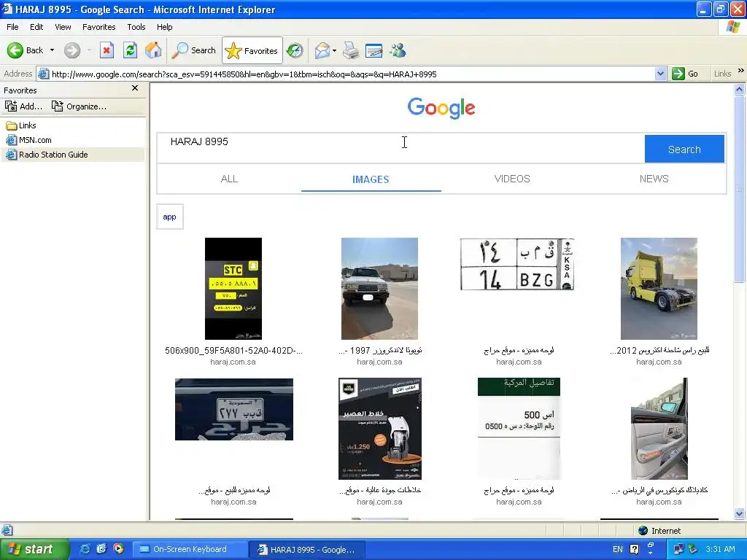Launch Windows Media Player from Quick Launch
Image resolution: width=747 pixels, height=560 pixels.
click(x=118, y=549)
